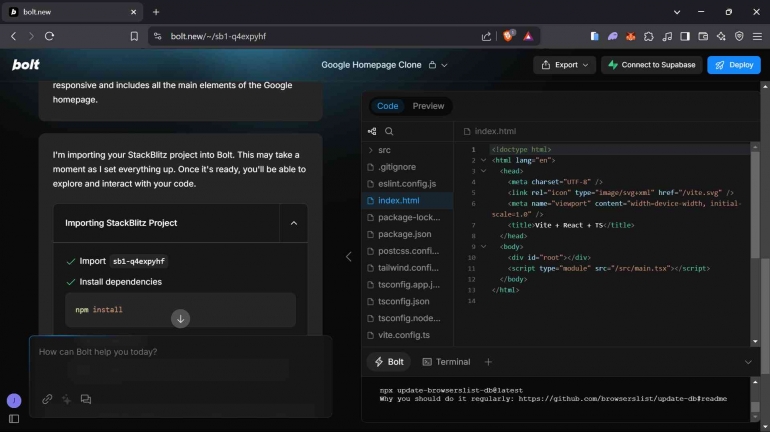The image size is (770, 432).
Task: Collapse the terminal panel chevron
Action: pyautogui.click(x=748, y=362)
